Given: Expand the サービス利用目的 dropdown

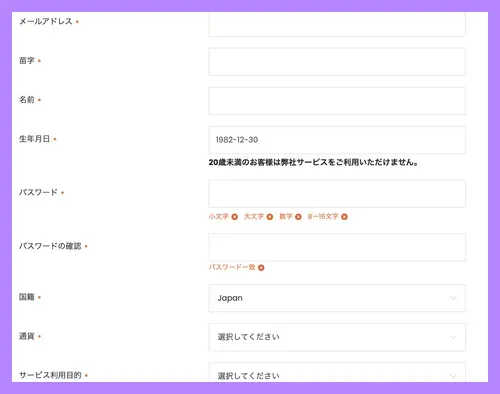Looking at the screenshot, I should point(337,373).
